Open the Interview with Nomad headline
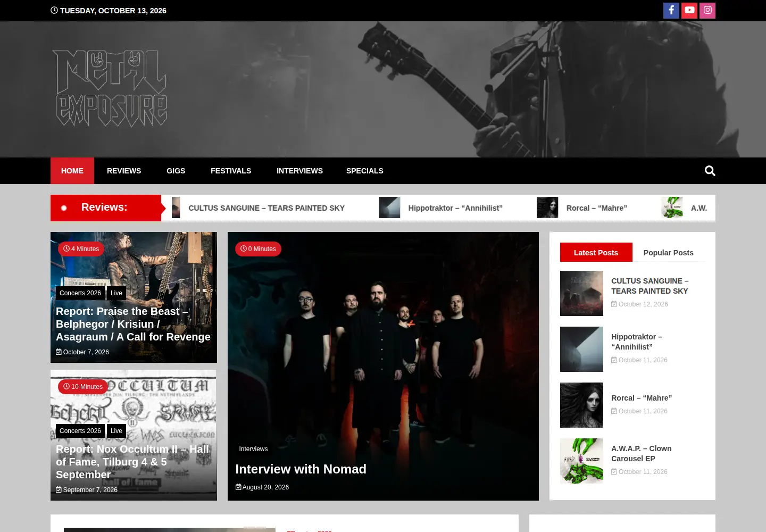Screen dimensions: 766x532 [301, 469]
